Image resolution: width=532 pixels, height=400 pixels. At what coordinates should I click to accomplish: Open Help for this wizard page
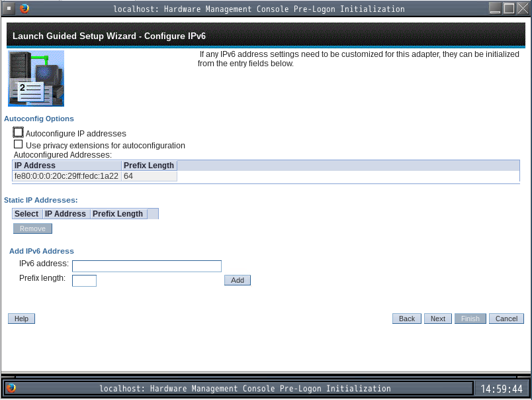(x=21, y=319)
